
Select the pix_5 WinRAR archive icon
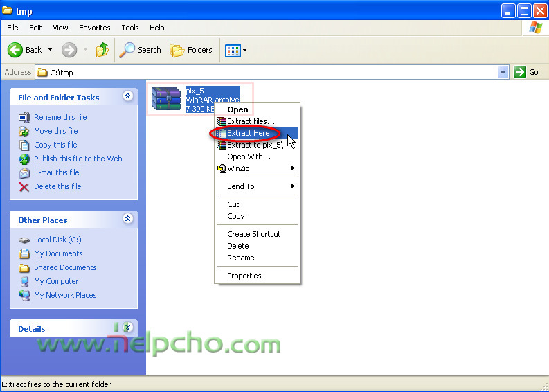point(166,98)
